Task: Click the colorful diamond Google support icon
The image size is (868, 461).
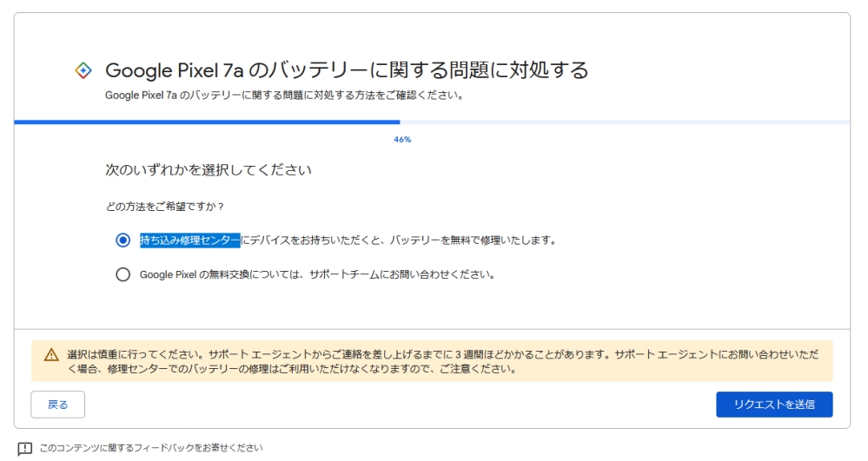Action: tap(83, 70)
